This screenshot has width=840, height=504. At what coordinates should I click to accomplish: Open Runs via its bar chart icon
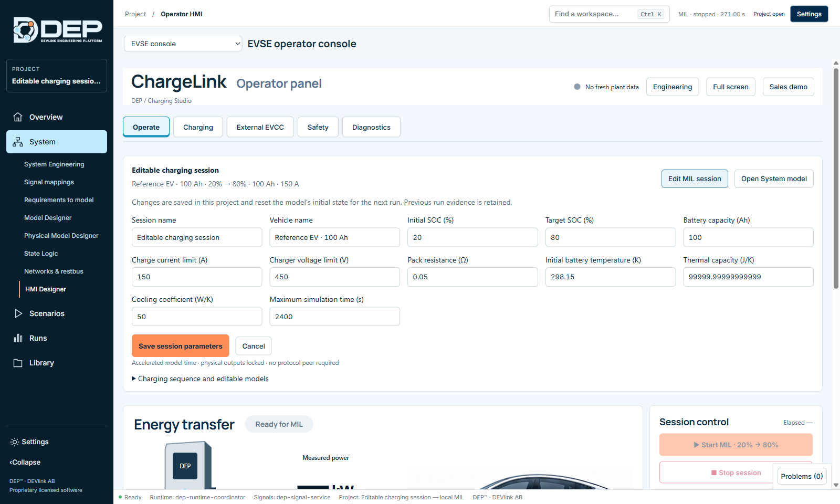tap(18, 338)
